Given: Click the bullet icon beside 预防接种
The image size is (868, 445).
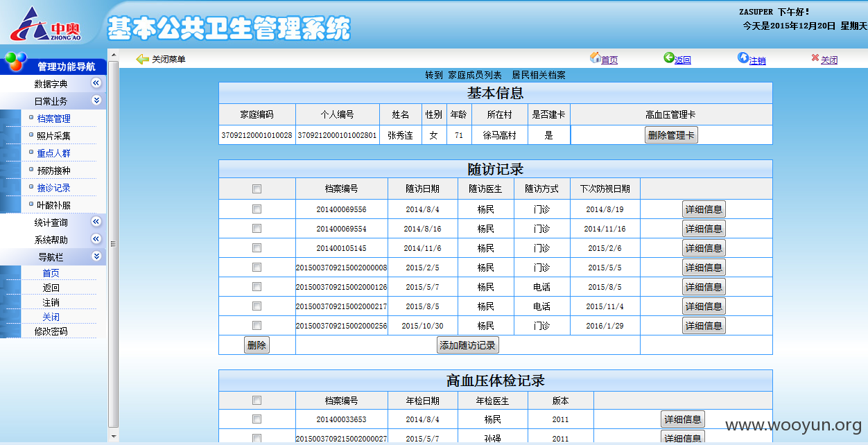Looking at the screenshot, I should coord(31,169).
